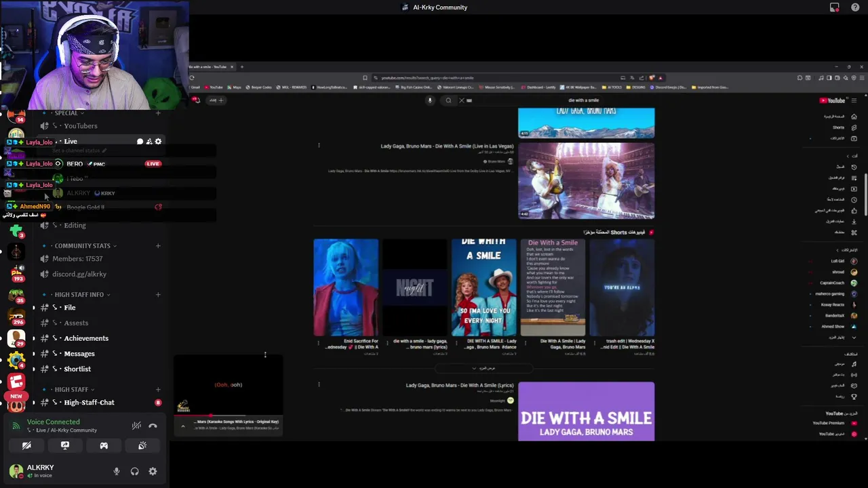Screen dimensions: 868x488
Task: Open chat icon on Live channel
Action: click(140, 142)
